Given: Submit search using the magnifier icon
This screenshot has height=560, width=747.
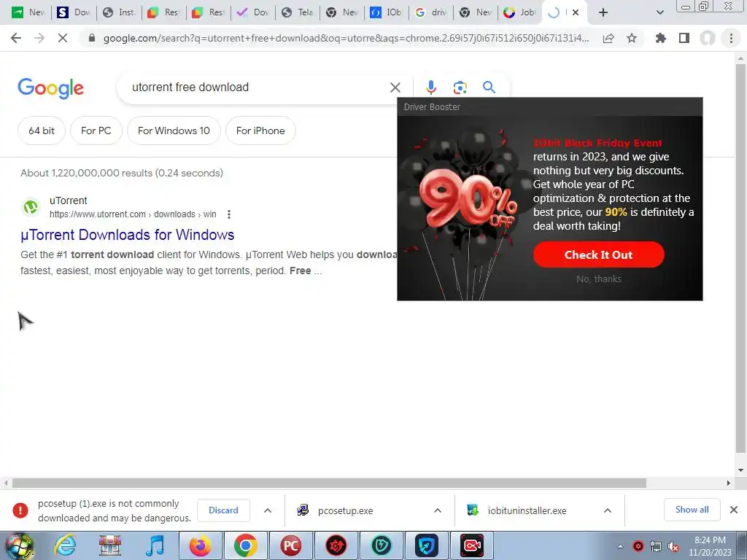Looking at the screenshot, I should 489,87.
